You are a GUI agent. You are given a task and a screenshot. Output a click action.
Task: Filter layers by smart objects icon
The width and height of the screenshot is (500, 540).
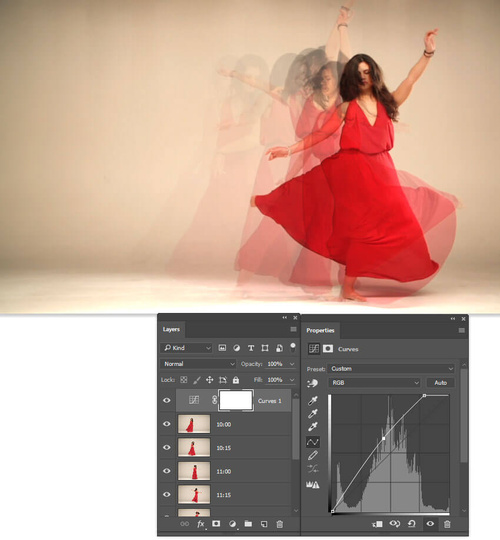click(279, 348)
